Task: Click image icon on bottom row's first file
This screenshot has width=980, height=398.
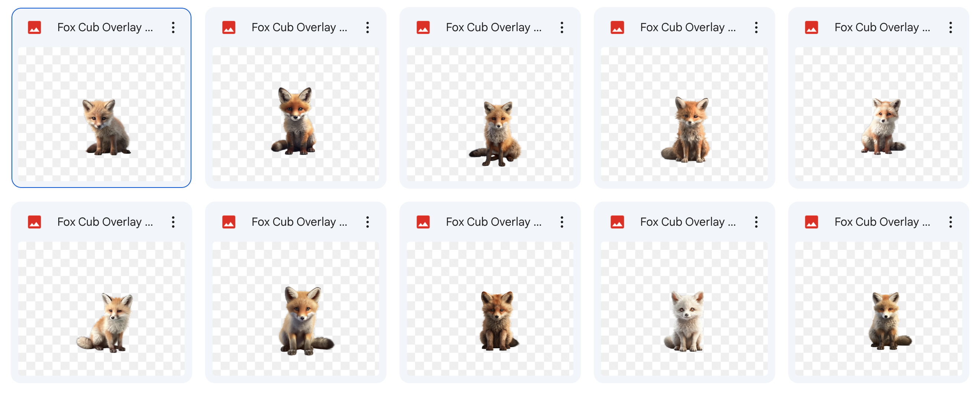Action: (34, 222)
